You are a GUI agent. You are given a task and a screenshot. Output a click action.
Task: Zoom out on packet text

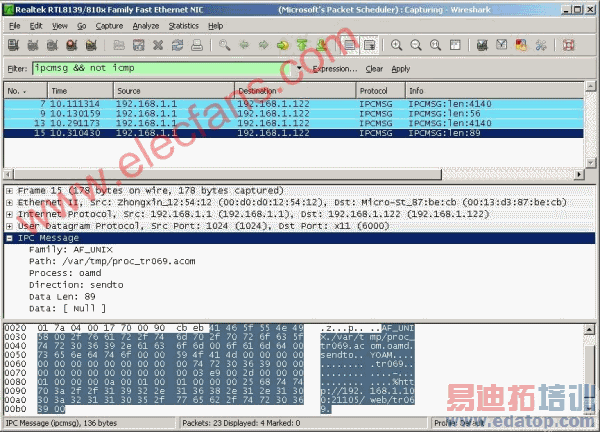[416, 45]
